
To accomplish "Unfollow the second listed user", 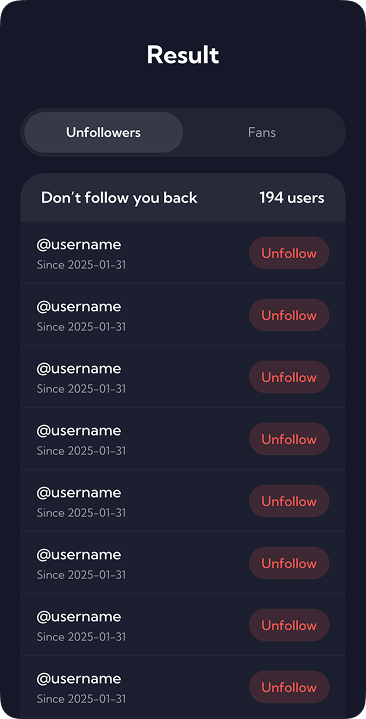I will coord(289,315).
